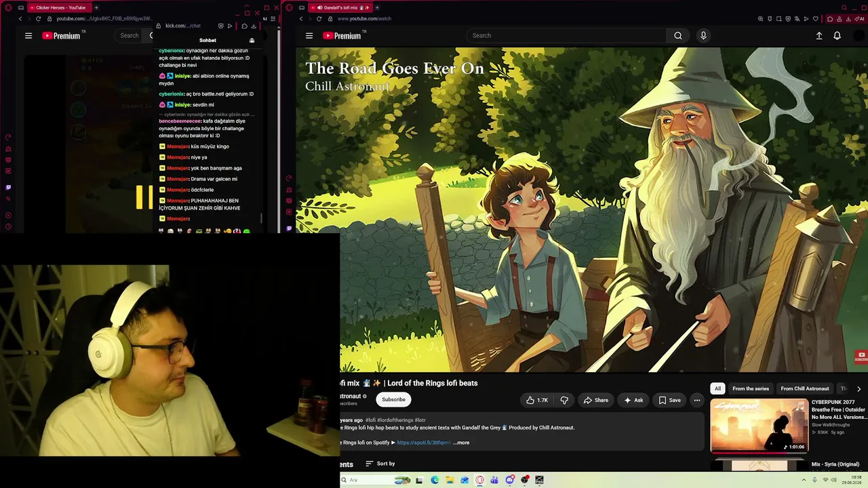
Task: Select the 'From the series' chip
Action: coord(751,388)
